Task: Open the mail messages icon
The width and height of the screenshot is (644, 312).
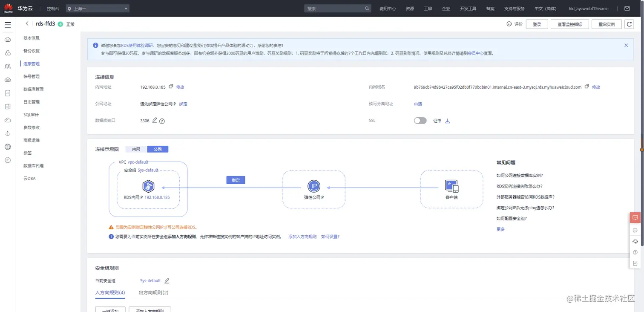Action: click(627, 8)
